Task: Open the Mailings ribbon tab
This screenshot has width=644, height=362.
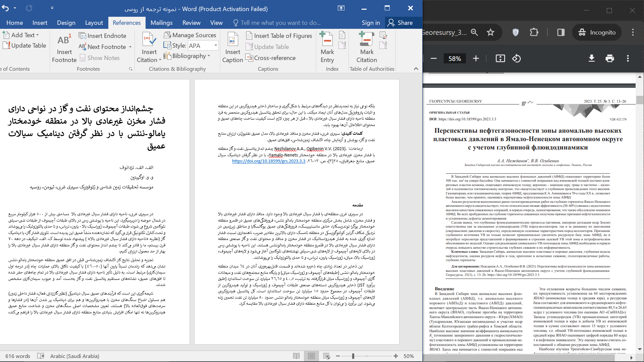Action: click(161, 23)
